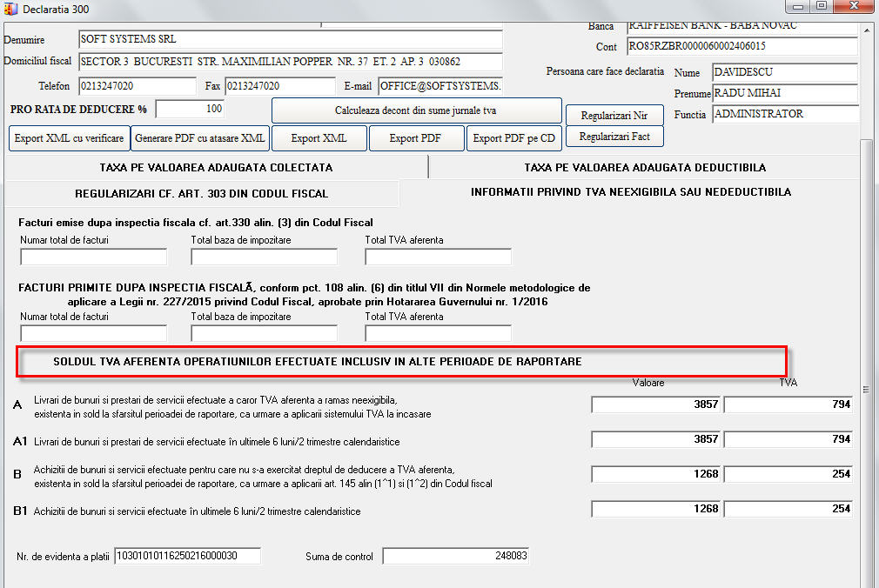Click the Declaratia 300 window icon
The image size is (879, 588).
coord(11,9)
